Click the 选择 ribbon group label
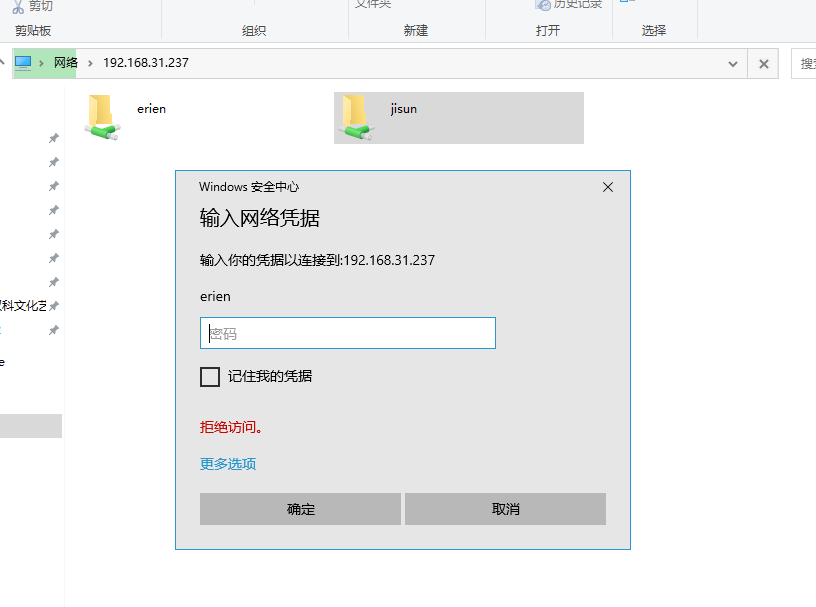This screenshot has width=816, height=607. click(654, 31)
